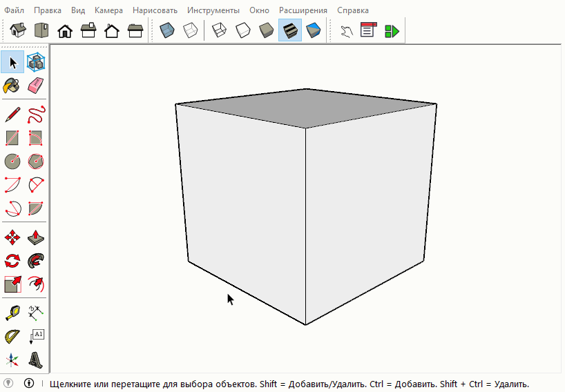This screenshot has width=565, height=392.
Task: Enable Monochrome style
Action: (x=314, y=30)
